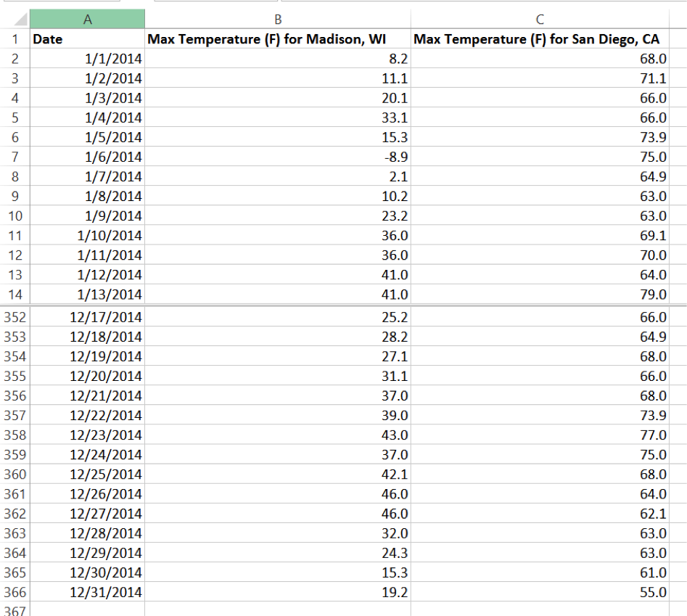
Task: Select the Madison, WI temperature header cell
Action: (x=278, y=39)
